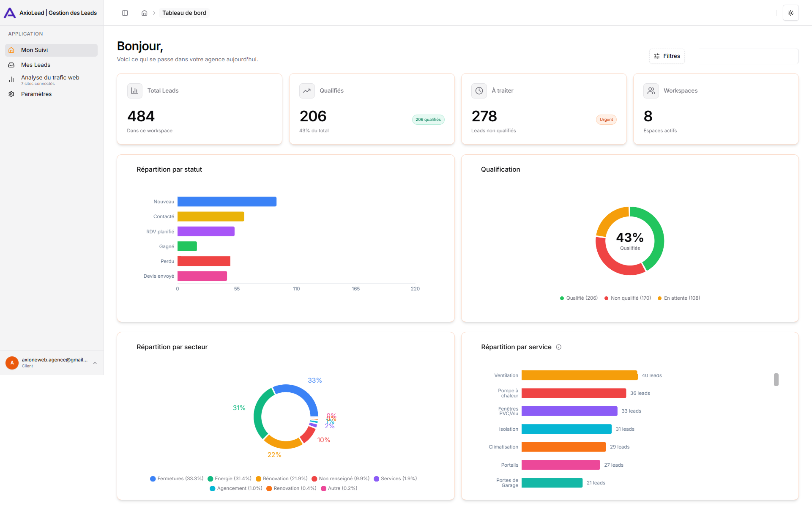Click the 33% Fermetures donut label

(x=314, y=380)
